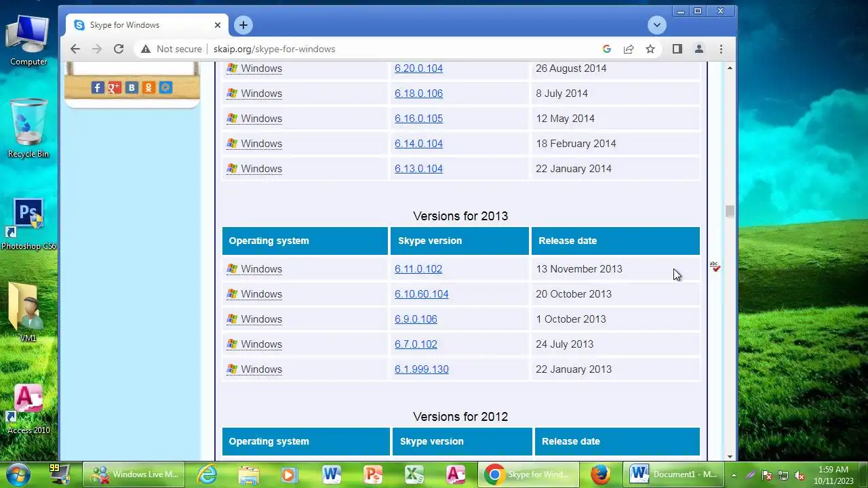Click the scrollbar up arrow
Image resolution: width=868 pixels, height=488 pixels.
click(730, 68)
